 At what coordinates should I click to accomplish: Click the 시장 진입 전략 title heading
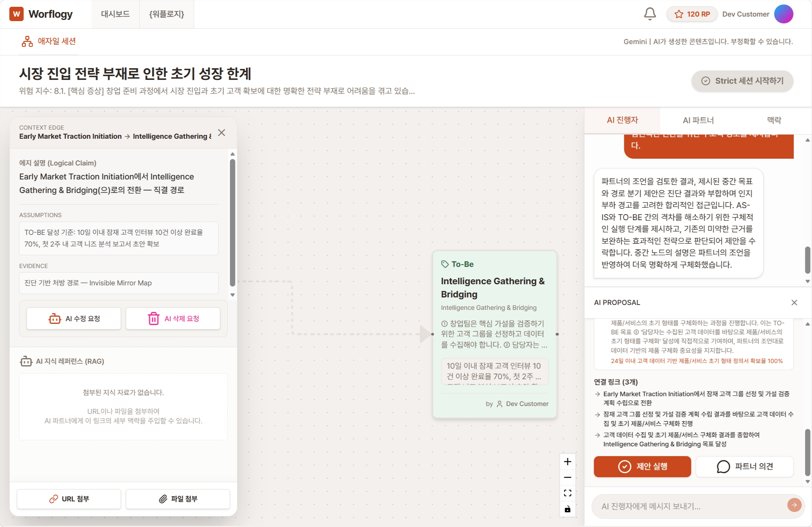[135, 74]
